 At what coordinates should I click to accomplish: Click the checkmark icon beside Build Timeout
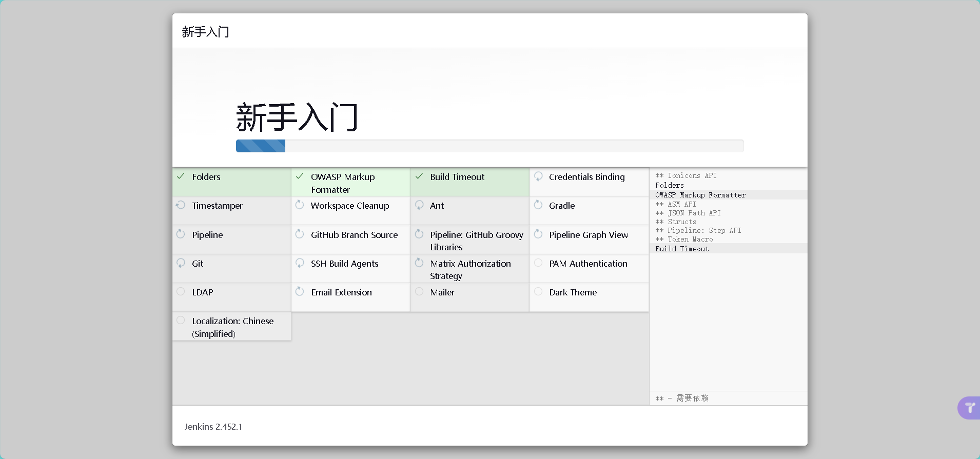tap(419, 176)
